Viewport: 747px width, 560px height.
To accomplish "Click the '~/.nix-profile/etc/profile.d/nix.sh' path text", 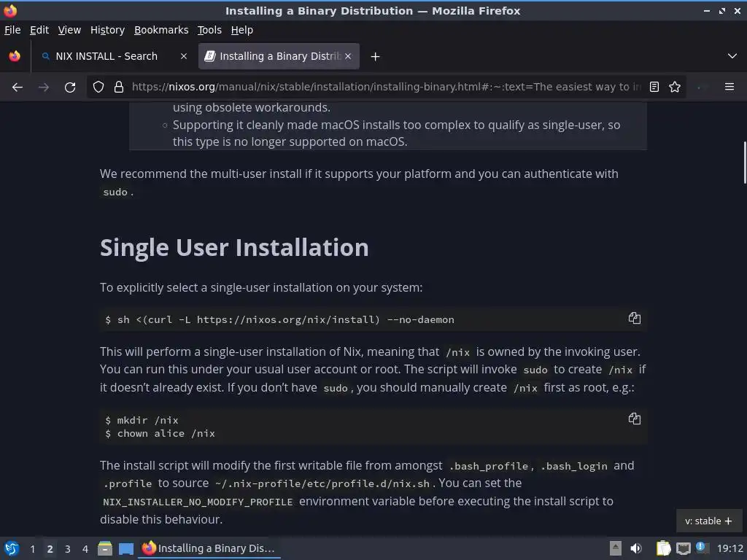I will click(322, 484).
